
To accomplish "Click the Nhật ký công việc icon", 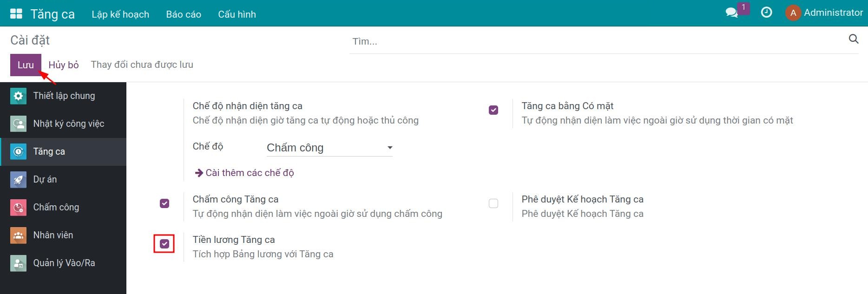I will coord(18,124).
